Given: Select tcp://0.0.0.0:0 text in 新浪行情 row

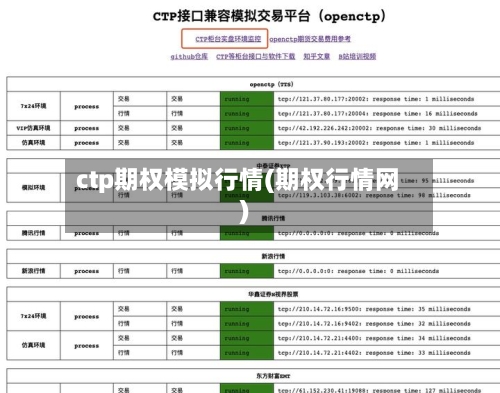Looking at the screenshot, I should pos(358,271).
